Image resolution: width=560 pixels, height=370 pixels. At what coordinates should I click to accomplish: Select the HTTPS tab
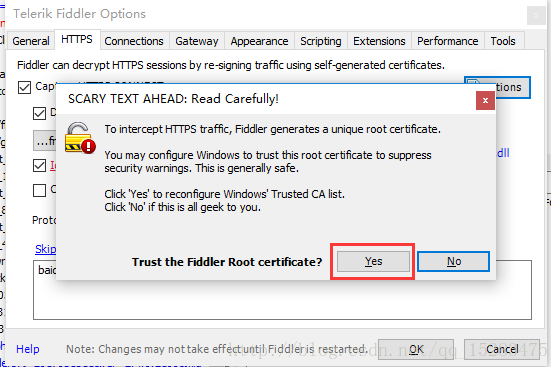(x=77, y=39)
